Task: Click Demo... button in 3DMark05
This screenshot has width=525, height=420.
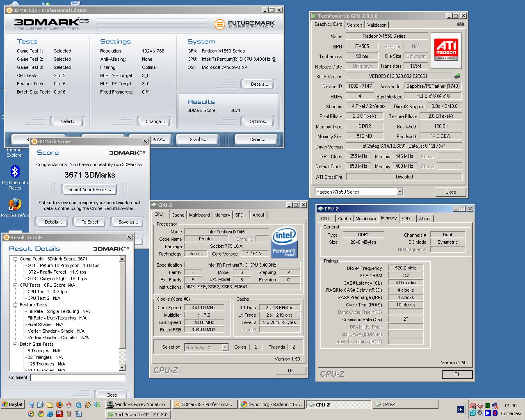Action: tap(258, 139)
